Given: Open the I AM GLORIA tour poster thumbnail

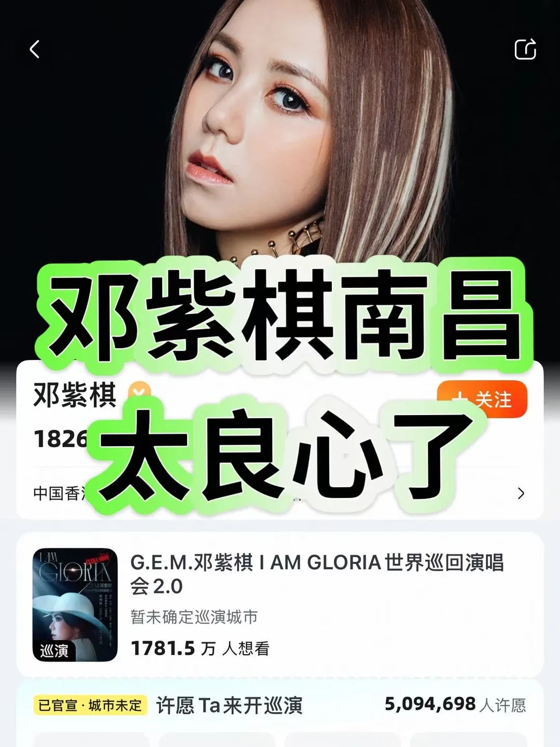Looking at the screenshot, I should point(75,605).
